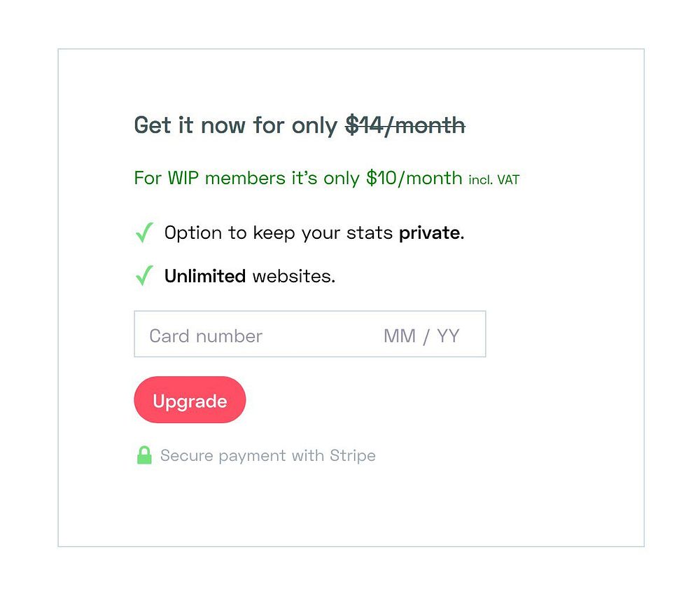The height and width of the screenshot is (615, 700).
Task: Click the bold word "Unlimited"
Action: tap(204, 276)
